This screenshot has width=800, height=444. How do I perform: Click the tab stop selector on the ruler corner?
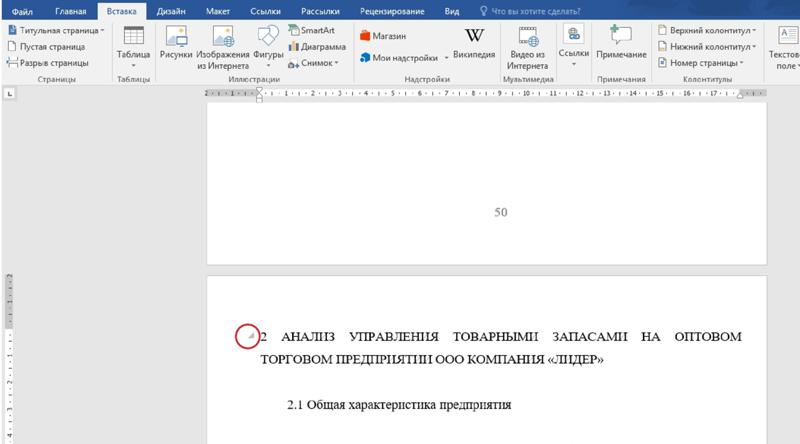(x=9, y=93)
